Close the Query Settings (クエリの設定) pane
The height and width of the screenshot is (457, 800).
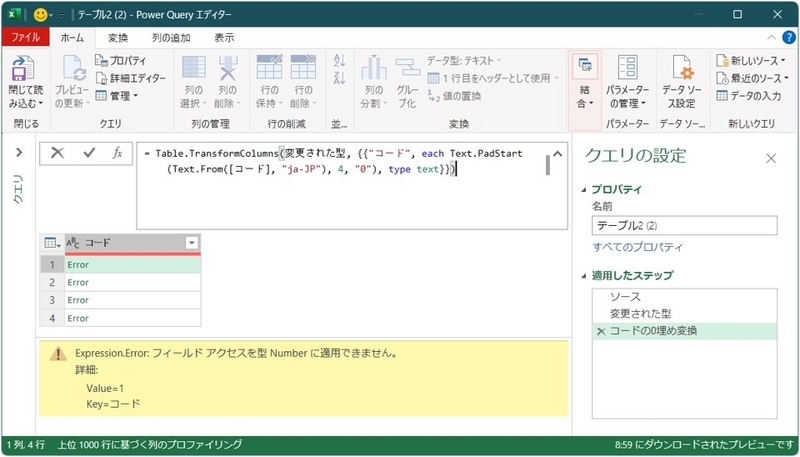771,159
